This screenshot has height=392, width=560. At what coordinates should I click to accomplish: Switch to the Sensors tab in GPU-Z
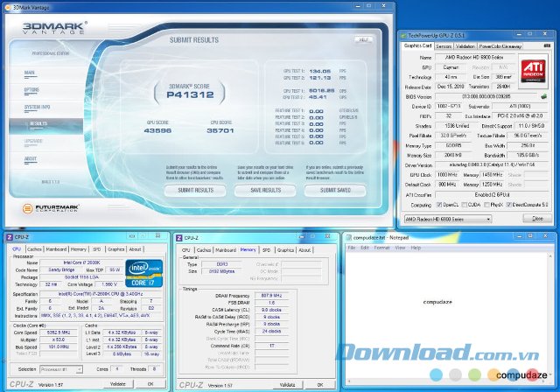point(444,46)
